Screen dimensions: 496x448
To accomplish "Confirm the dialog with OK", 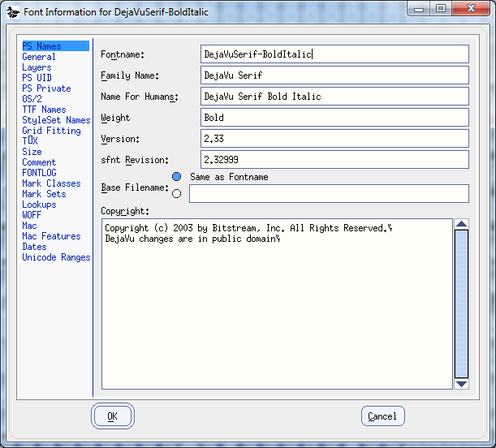I will coord(113,416).
